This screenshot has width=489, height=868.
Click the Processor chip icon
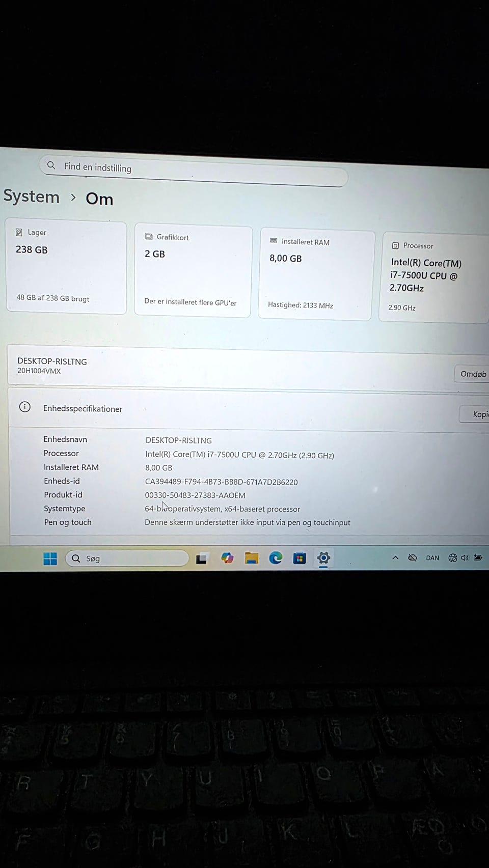395,245
